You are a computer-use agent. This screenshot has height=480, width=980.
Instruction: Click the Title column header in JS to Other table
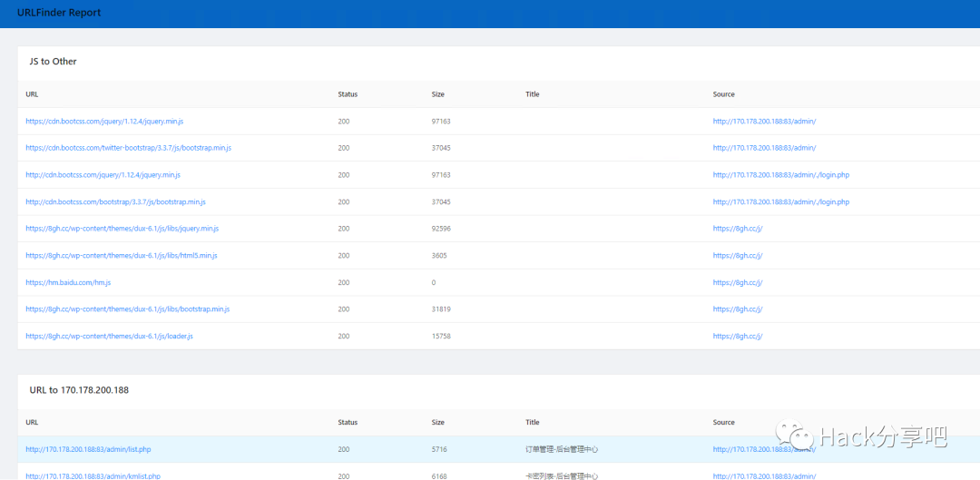click(x=533, y=94)
